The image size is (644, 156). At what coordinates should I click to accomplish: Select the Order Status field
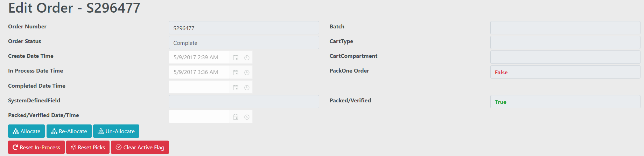(x=244, y=43)
